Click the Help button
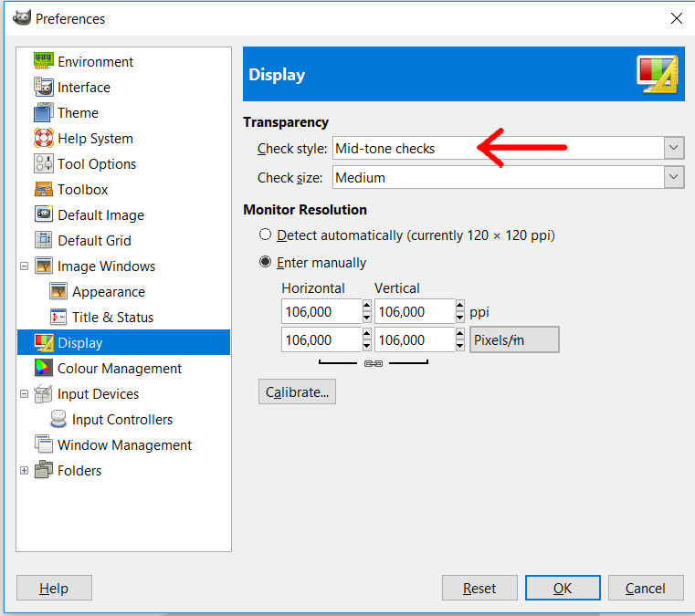 point(54,588)
